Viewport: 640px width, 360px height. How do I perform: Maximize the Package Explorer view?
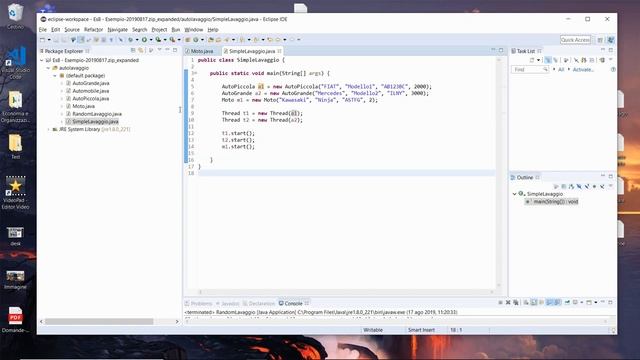coord(175,50)
